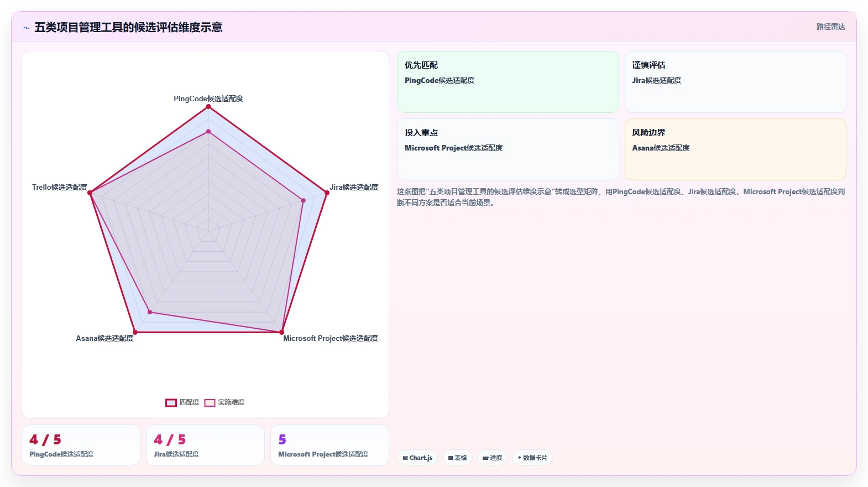Screen dimensions: 868x487
Task: Click the inner 实施难度 point on PingCode axis
Action: (208, 132)
